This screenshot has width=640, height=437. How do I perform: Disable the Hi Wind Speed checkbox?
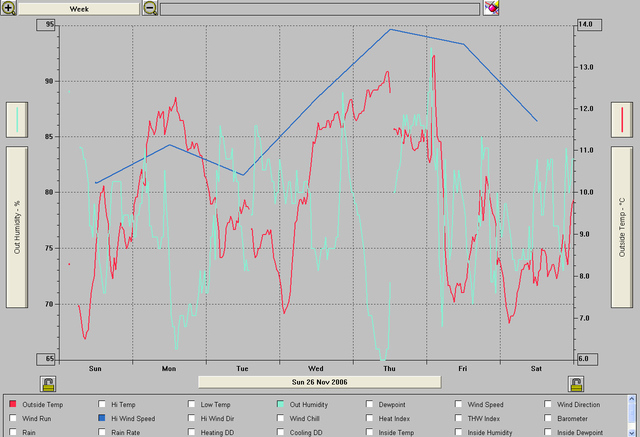click(x=102, y=418)
